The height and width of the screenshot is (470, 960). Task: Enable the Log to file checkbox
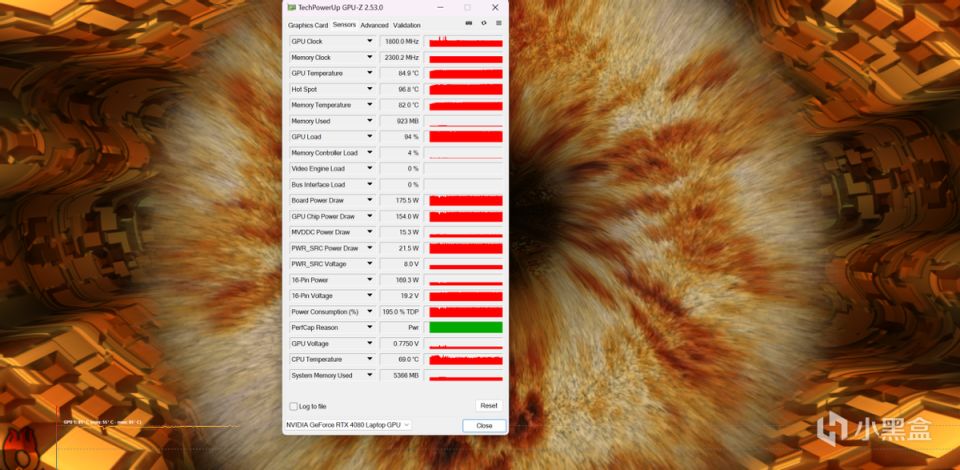pos(294,406)
